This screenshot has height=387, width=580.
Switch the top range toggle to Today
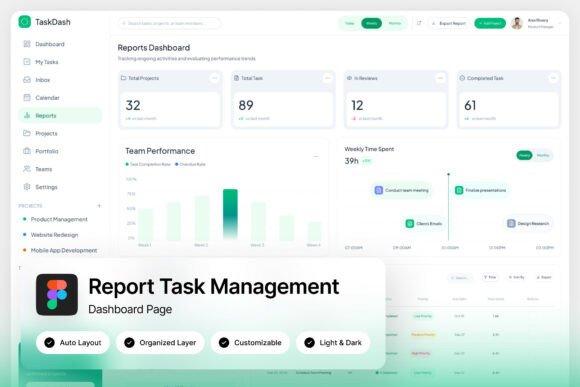(350, 23)
